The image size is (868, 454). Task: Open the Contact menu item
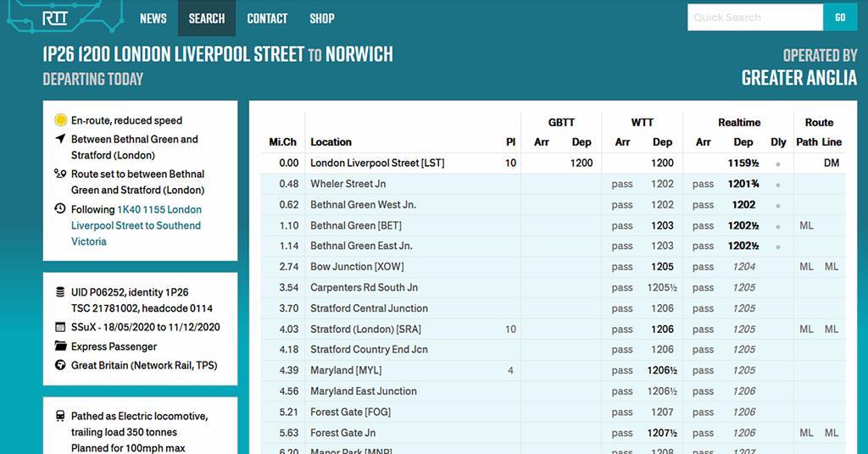click(x=267, y=19)
